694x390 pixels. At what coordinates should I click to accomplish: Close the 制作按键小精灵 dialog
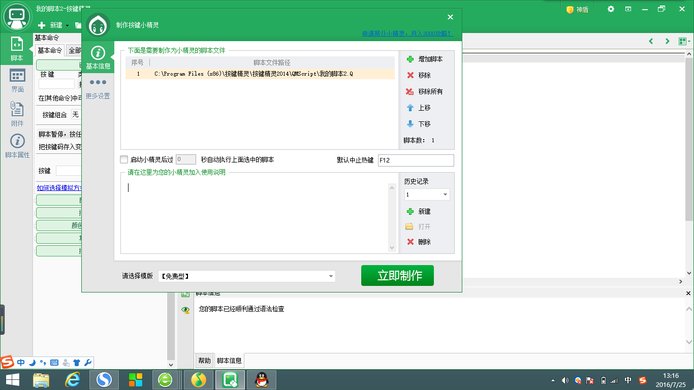[x=450, y=17]
